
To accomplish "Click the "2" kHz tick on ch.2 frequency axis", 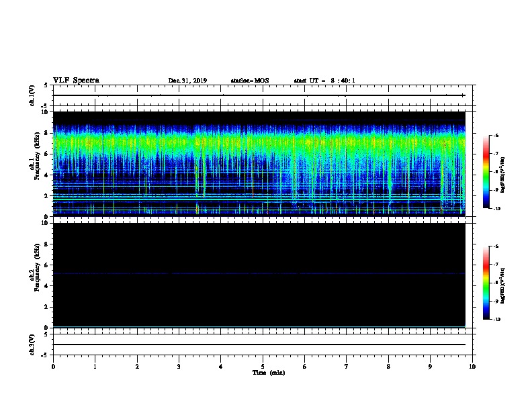I will coord(46,307).
